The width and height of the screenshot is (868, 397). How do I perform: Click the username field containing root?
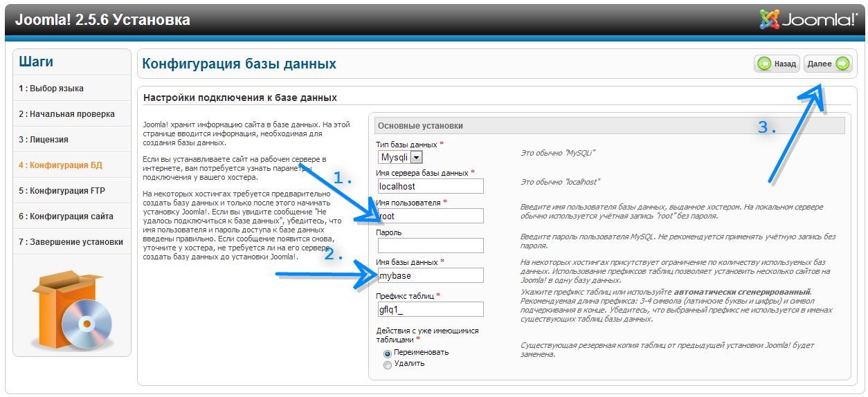pyautogui.click(x=429, y=216)
